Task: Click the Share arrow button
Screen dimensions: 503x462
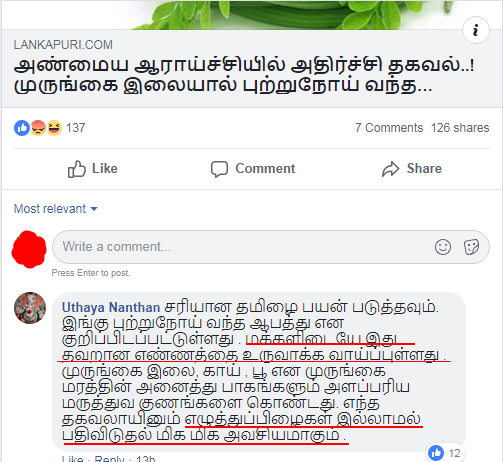Action: coord(412,169)
